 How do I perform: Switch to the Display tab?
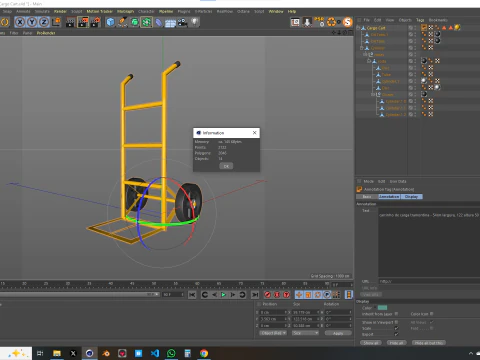point(411,197)
